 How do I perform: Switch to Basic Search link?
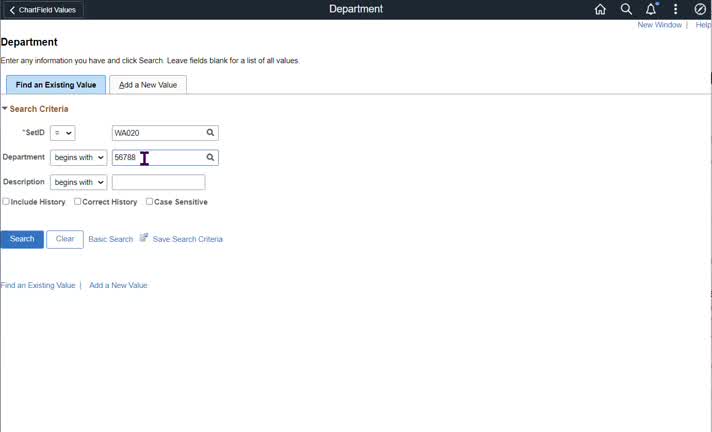(x=111, y=239)
